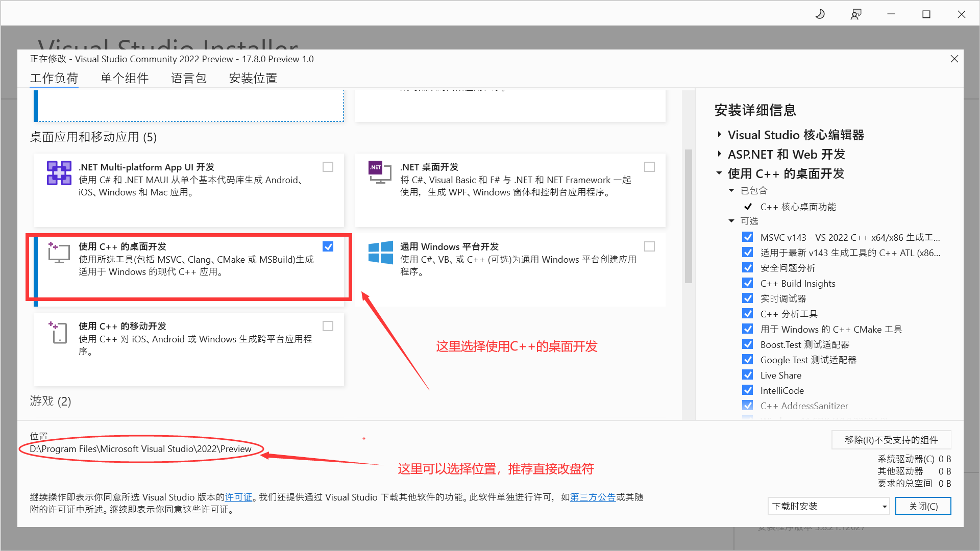
Task: Click the 系统驱动器(C) 0 B entry
Action: 914,459
